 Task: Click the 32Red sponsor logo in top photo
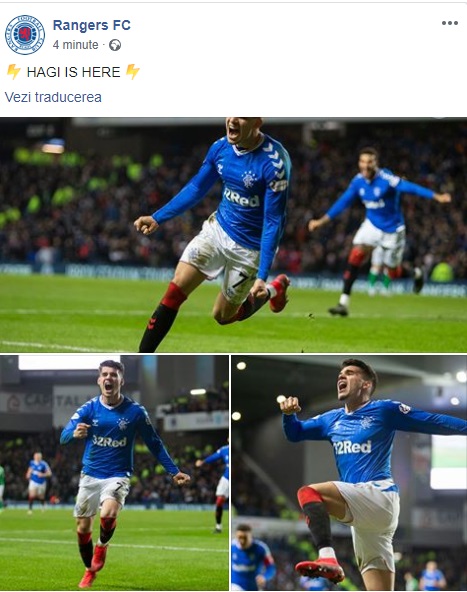242,198
